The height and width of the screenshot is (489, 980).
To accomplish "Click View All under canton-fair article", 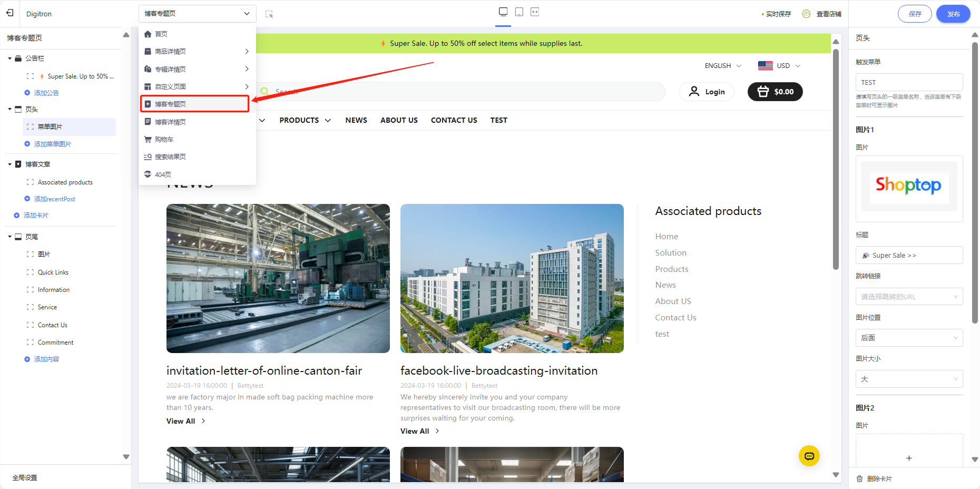I will (x=185, y=421).
